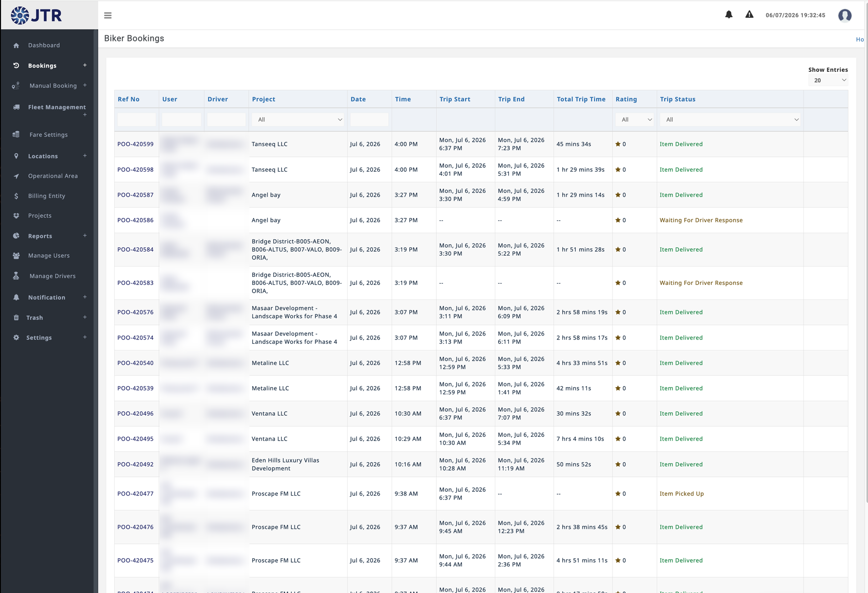
Task: Open the Project filter dropdown
Action: 298,120
